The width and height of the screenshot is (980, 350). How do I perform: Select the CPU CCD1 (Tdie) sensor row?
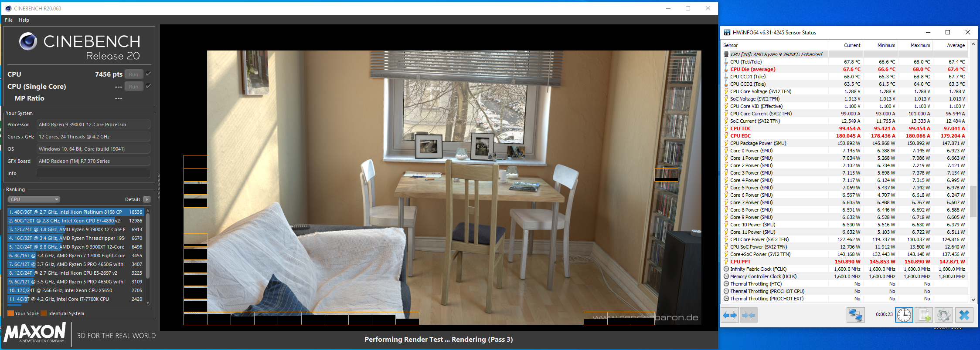[x=845, y=77]
